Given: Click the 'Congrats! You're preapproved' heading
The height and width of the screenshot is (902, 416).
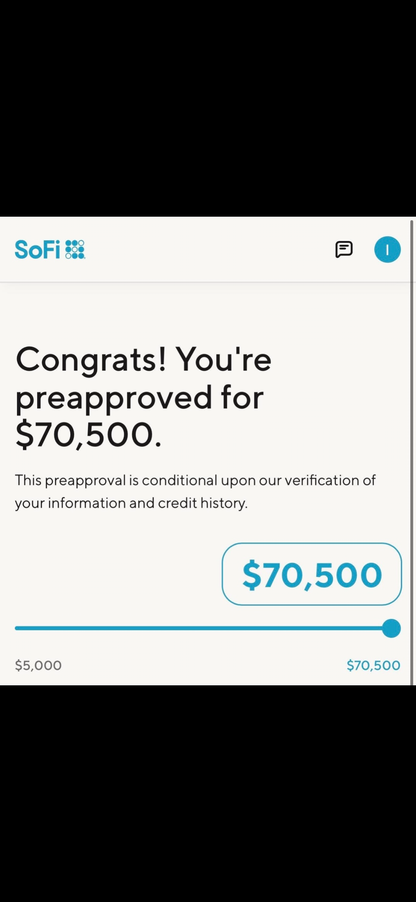Looking at the screenshot, I should pyautogui.click(x=143, y=378).
